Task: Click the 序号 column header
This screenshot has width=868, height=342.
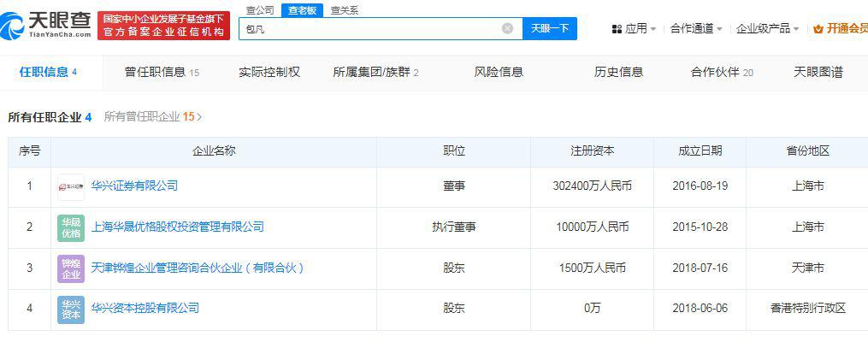Action: pyautogui.click(x=29, y=151)
